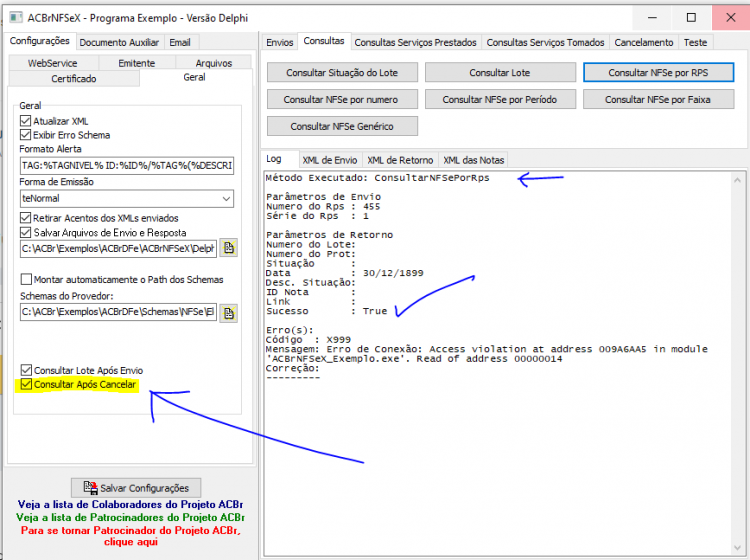The height and width of the screenshot is (560, 750).
Task: Open the Email tab
Action: click(x=180, y=43)
